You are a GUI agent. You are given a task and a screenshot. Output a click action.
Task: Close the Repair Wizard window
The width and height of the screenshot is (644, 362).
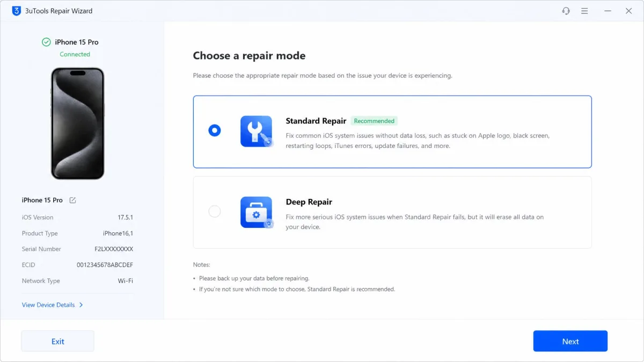tap(628, 11)
